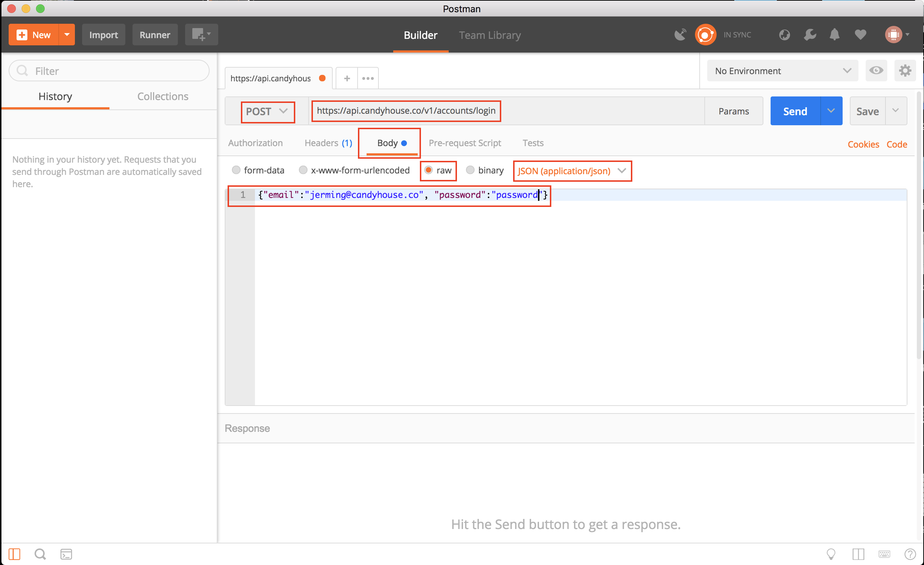The height and width of the screenshot is (565, 924).
Task: Open the Save button dropdown arrow
Action: click(896, 111)
